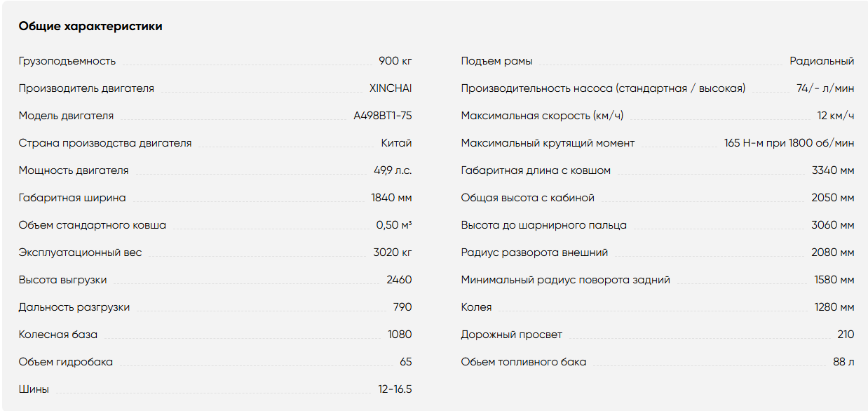Select the Радиальный value
The height and width of the screenshot is (411, 868).
822,61
